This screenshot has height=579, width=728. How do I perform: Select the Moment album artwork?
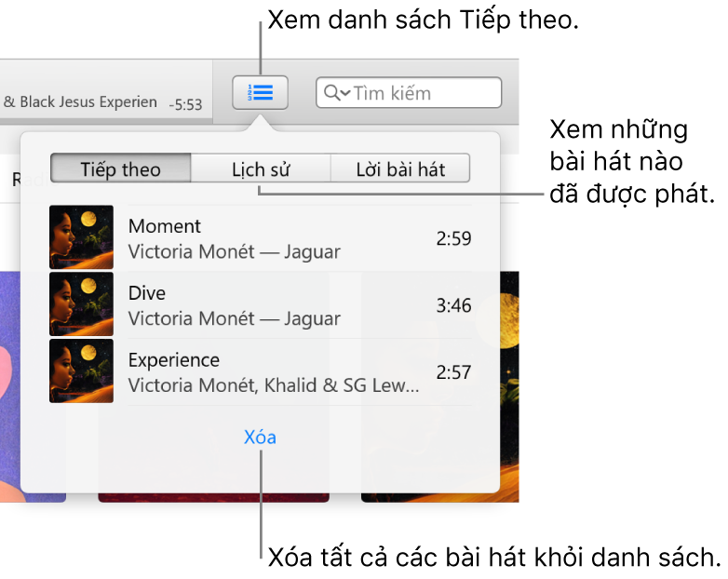81,237
